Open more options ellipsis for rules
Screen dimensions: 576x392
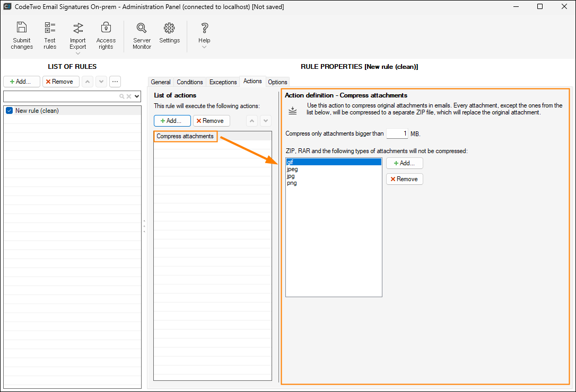coord(115,82)
